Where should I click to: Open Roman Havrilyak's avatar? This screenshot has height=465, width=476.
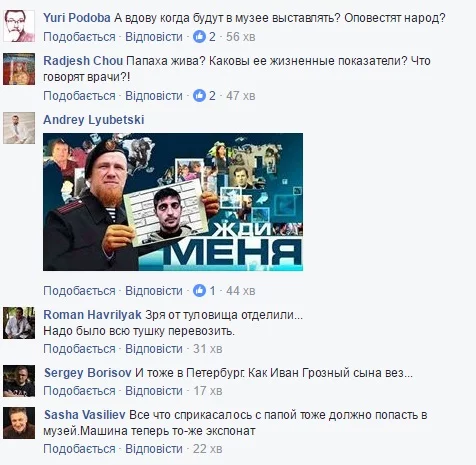[19, 323]
